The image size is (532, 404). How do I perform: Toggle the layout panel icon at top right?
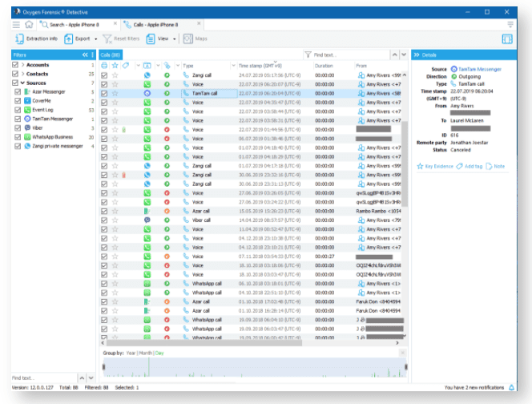click(x=507, y=38)
